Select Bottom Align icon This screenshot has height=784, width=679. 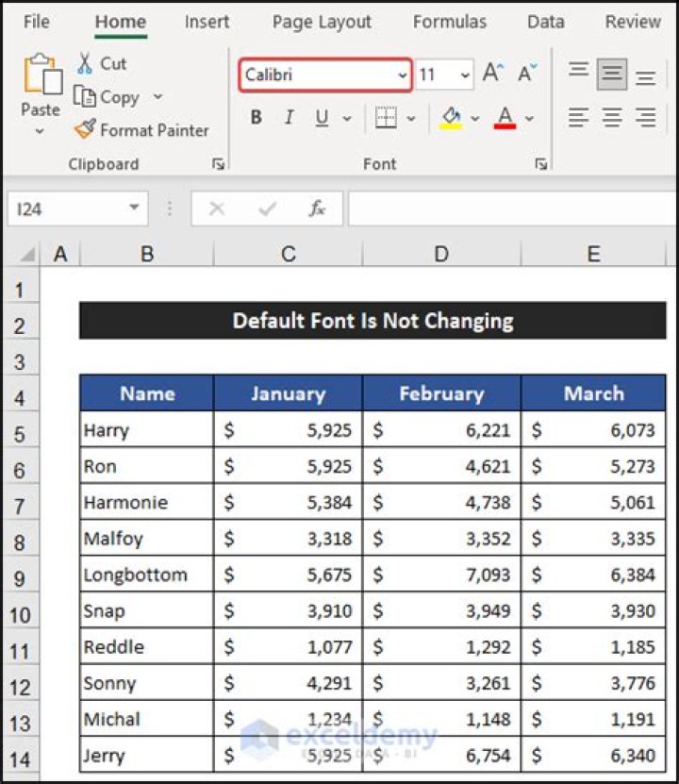pos(646,78)
